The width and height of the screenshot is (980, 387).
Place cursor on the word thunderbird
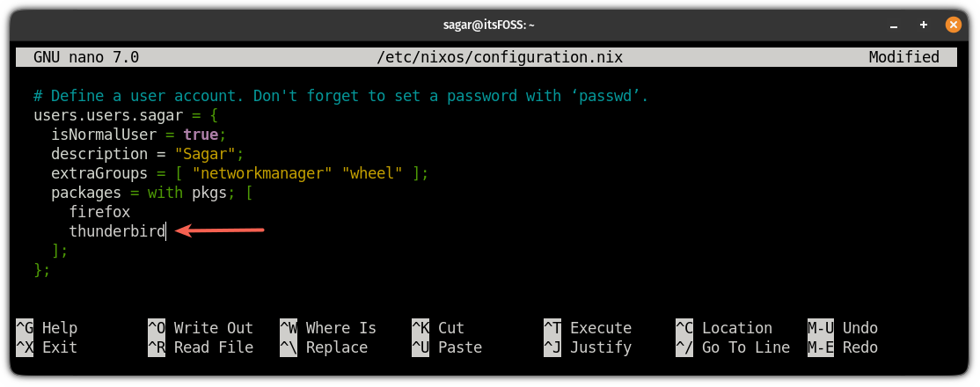tap(117, 231)
